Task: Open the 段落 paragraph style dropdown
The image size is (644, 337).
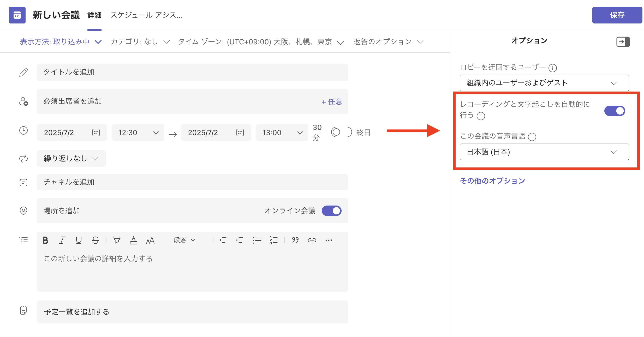Action: [x=184, y=240]
